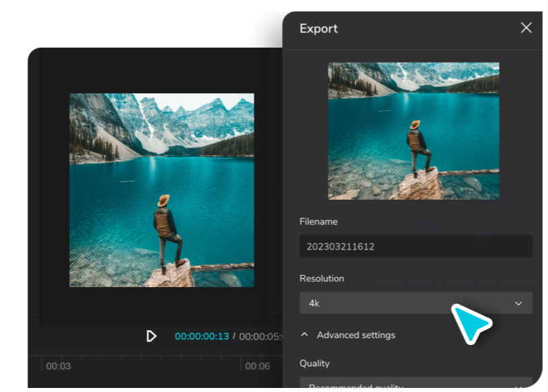Click the total duration timecode
548x392 pixels.
(x=260, y=336)
